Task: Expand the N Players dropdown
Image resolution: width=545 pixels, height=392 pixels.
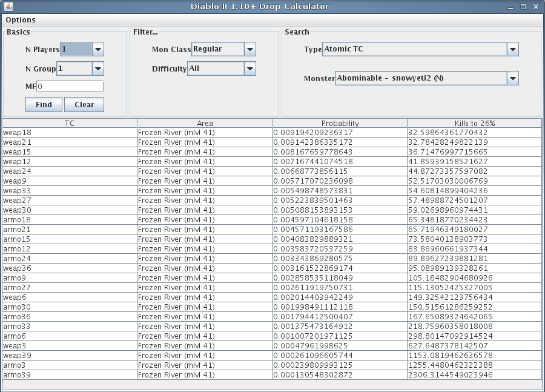Action: tap(98, 49)
